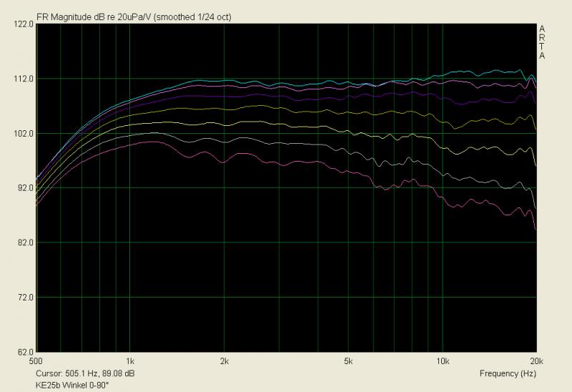Select the 2k frequency axis label
Screen dimensions: 572x392
[x=225, y=361]
